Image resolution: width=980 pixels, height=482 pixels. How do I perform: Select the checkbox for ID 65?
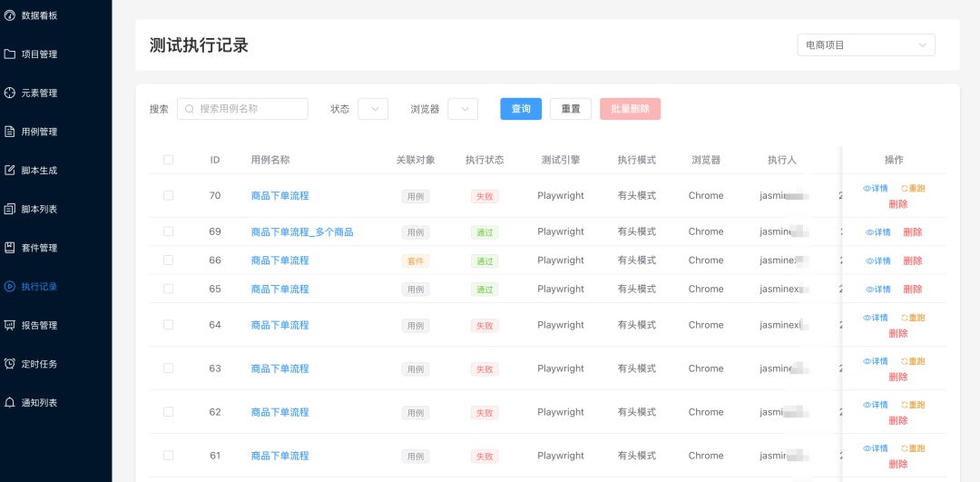point(168,289)
